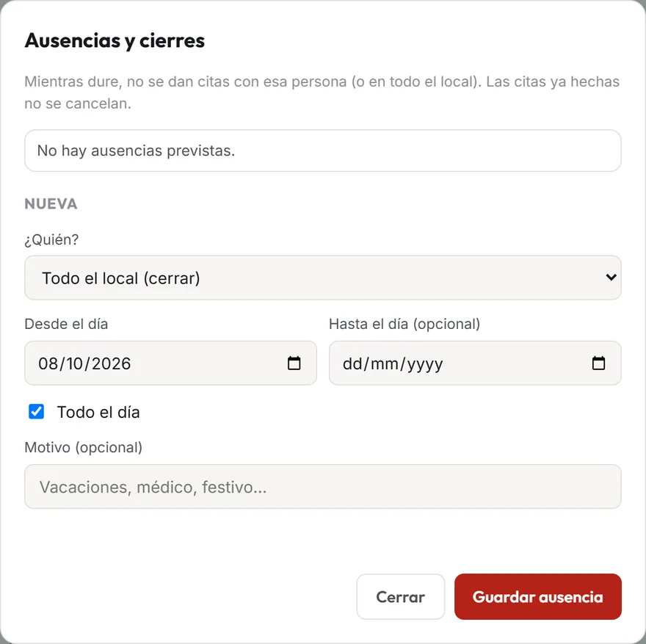Select the dd segment in Hasta el día
The image size is (646, 644).
pos(352,363)
